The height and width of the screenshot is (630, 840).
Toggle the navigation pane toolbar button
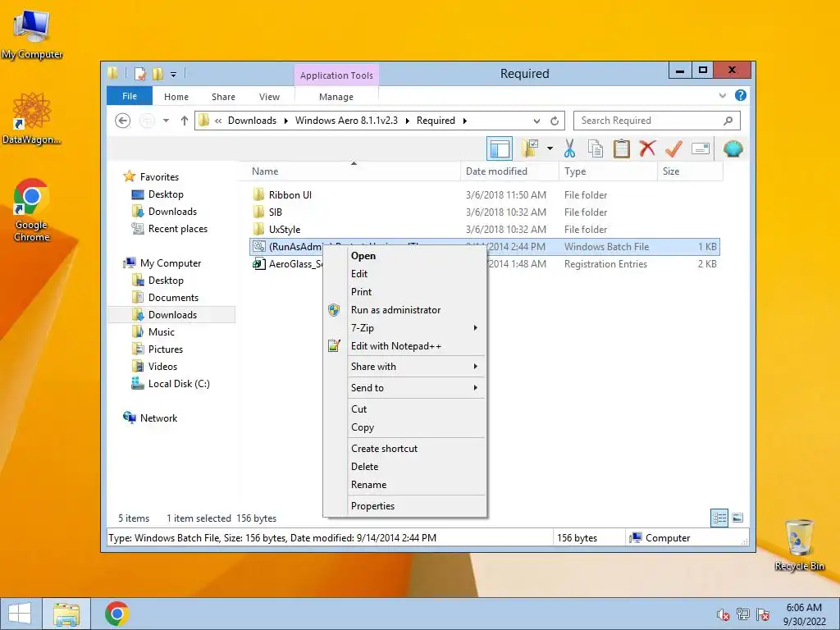coord(500,148)
